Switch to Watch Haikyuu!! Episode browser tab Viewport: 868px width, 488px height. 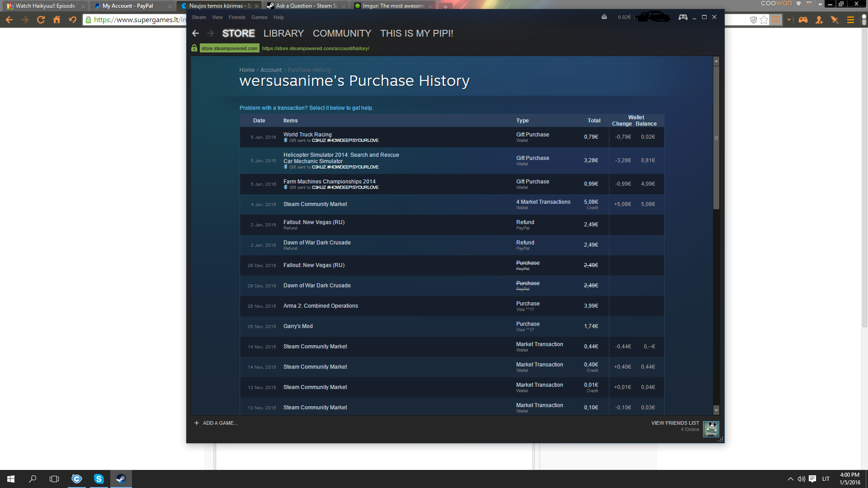coord(45,6)
